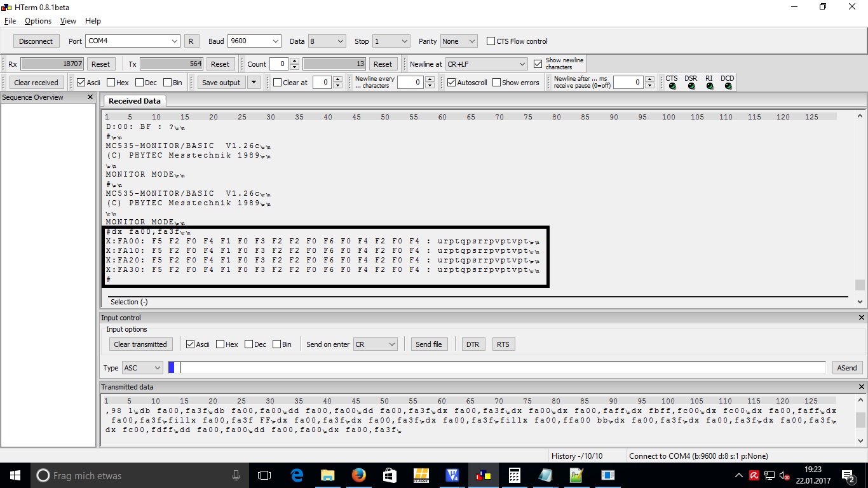This screenshot has height=488, width=868.
Task: Enable the Clear at checkbox
Action: [x=277, y=83]
